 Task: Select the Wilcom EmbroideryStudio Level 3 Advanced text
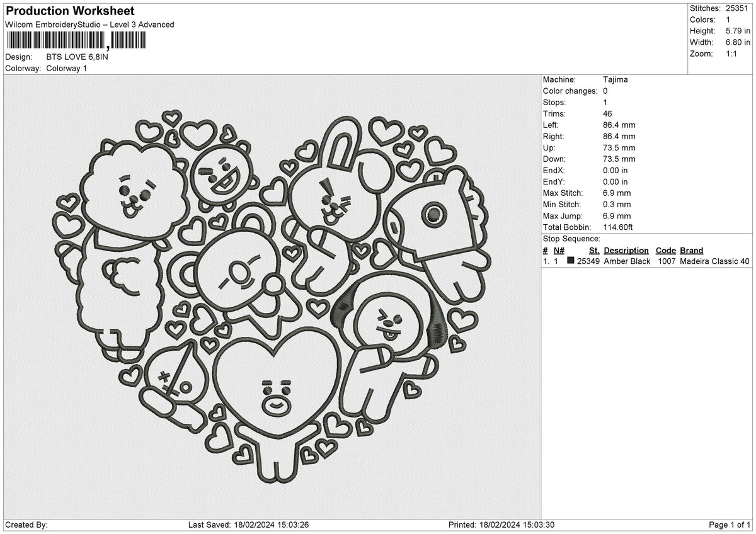[x=89, y=25]
